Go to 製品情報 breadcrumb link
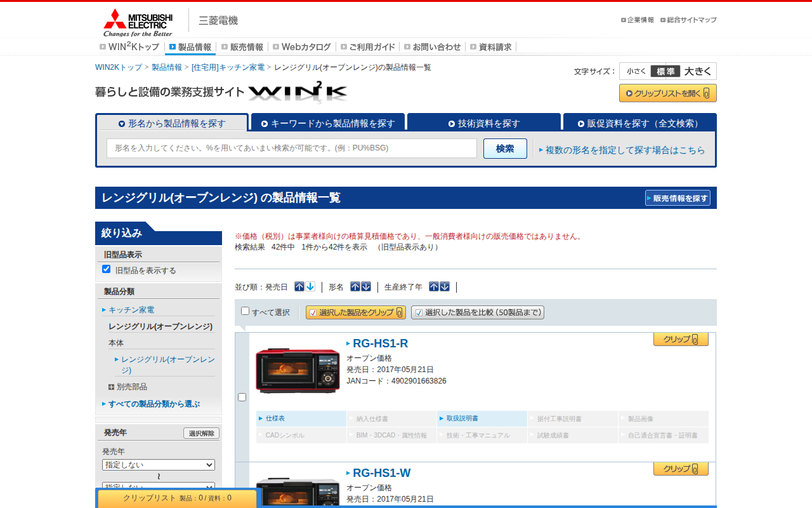Viewport: 812px width, 508px height. click(x=167, y=67)
